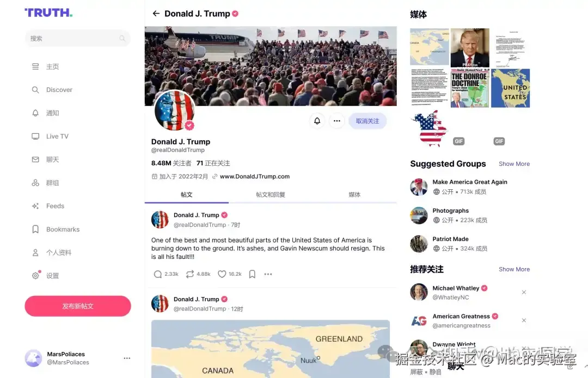Bookmark the first post
This screenshot has width=588, height=378.
[253, 274]
